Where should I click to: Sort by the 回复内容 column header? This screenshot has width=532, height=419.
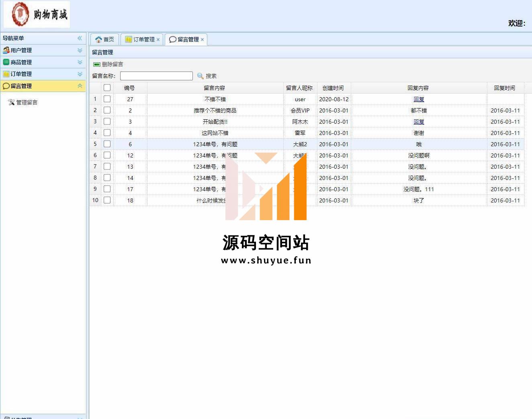(418, 88)
